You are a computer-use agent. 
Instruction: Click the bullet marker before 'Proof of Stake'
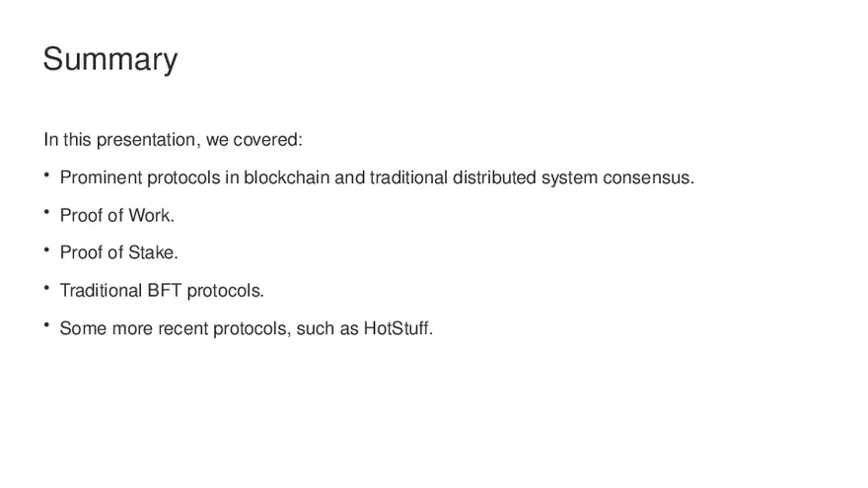(46, 251)
